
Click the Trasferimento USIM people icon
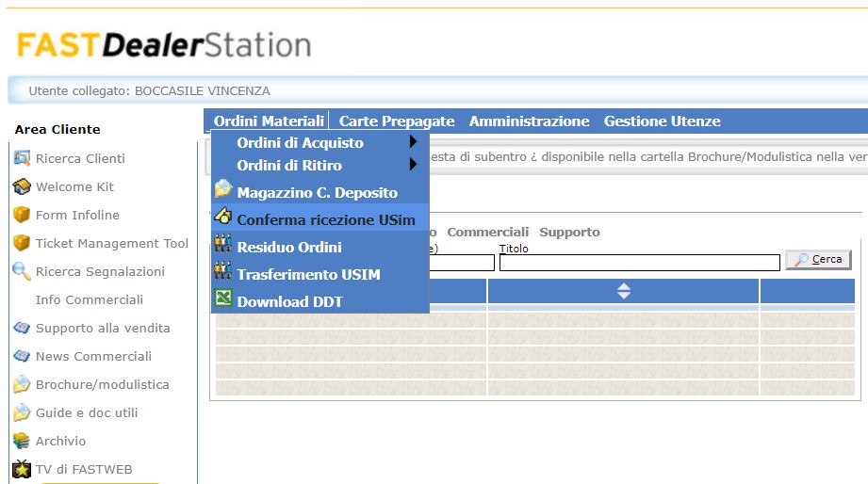[x=223, y=271]
